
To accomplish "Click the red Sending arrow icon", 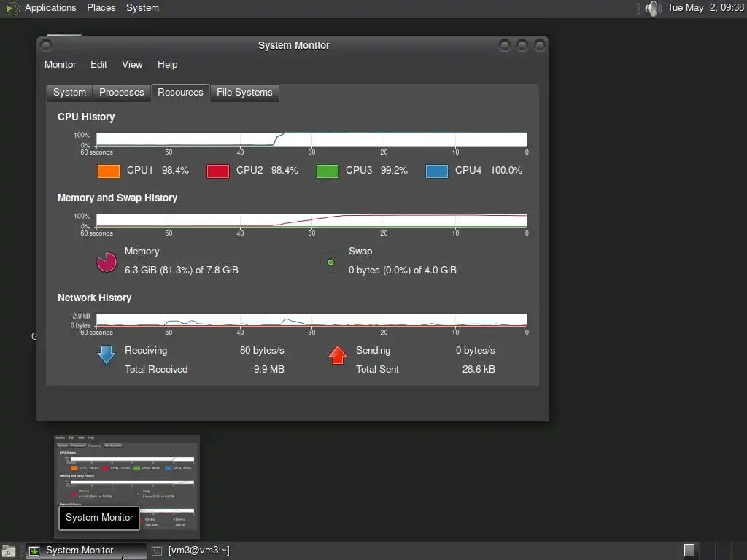I will (x=338, y=355).
